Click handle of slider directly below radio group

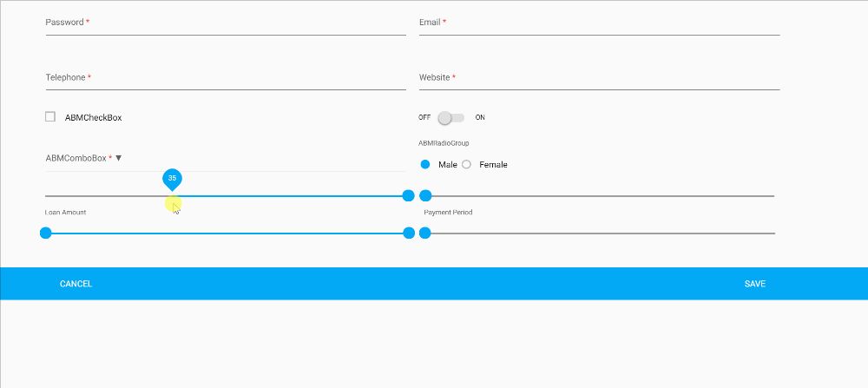click(x=425, y=196)
